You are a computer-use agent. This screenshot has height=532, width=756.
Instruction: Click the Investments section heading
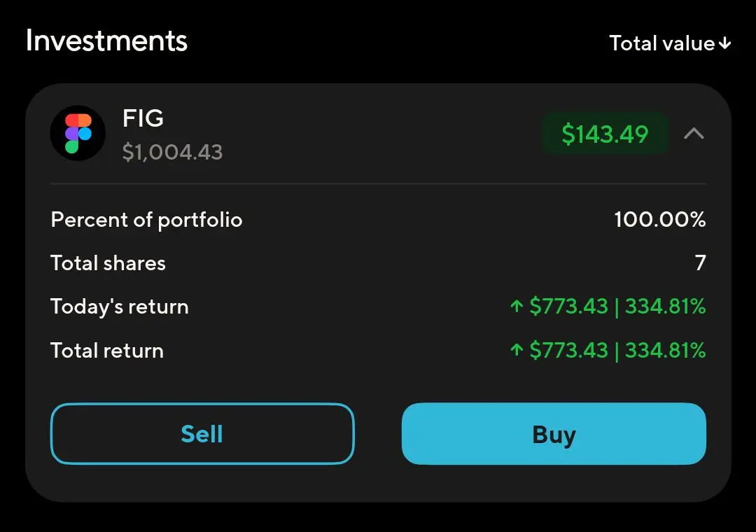(106, 41)
